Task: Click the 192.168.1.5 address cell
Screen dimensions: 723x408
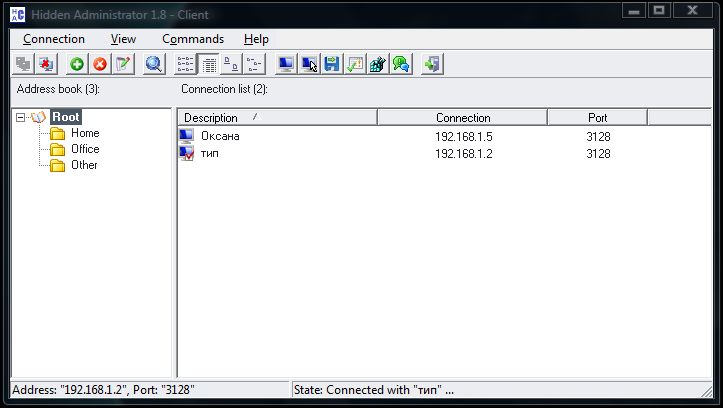Action: point(463,137)
